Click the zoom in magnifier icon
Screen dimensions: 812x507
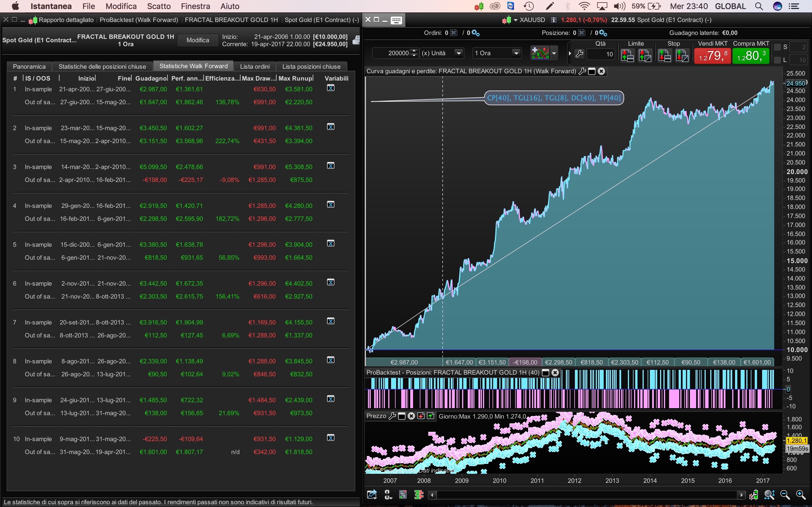click(x=800, y=495)
